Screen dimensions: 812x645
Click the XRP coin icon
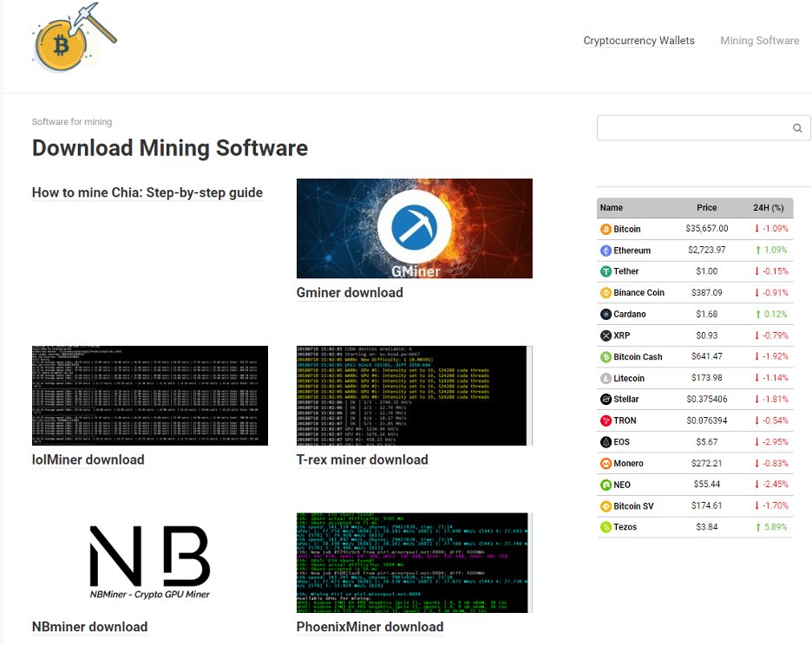(x=606, y=336)
